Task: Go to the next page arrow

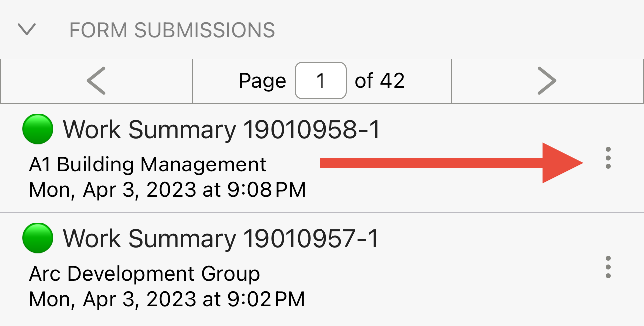Action: coord(547,81)
